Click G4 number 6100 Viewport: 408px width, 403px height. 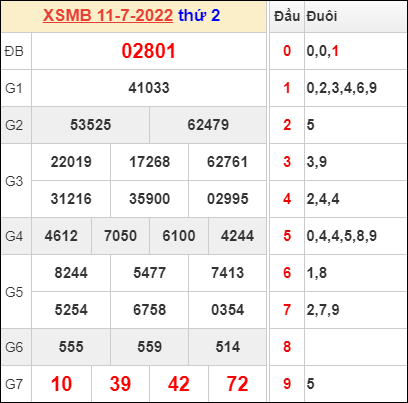(x=179, y=236)
